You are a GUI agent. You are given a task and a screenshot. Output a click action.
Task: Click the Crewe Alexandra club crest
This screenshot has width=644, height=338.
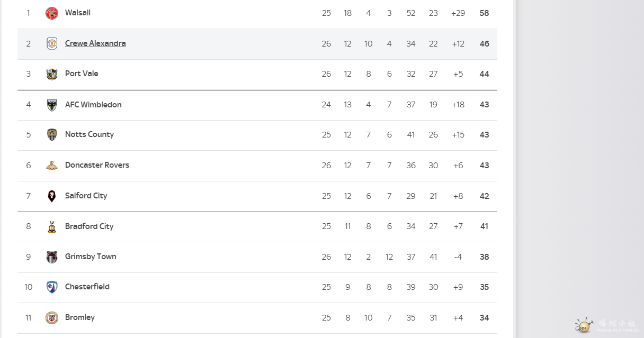pyautogui.click(x=51, y=44)
